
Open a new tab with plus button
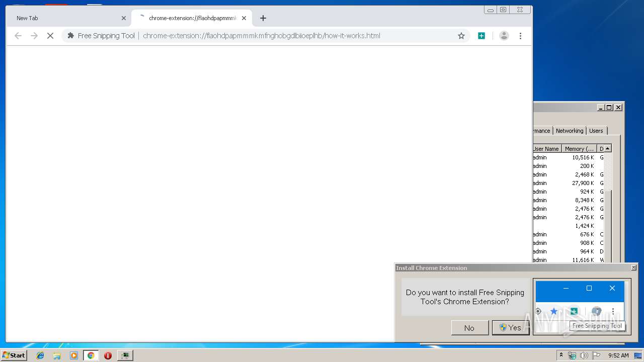coord(263,18)
